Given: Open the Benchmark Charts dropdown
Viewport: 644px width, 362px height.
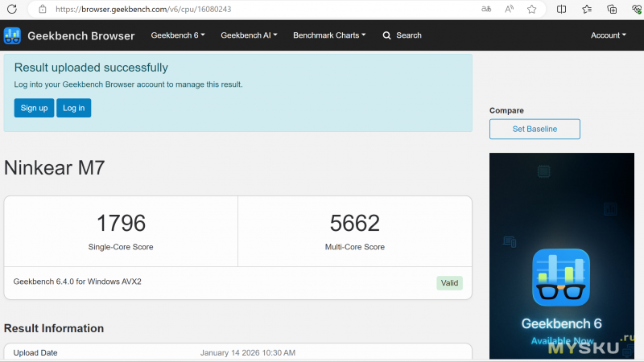Looking at the screenshot, I should click(x=329, y=35).
